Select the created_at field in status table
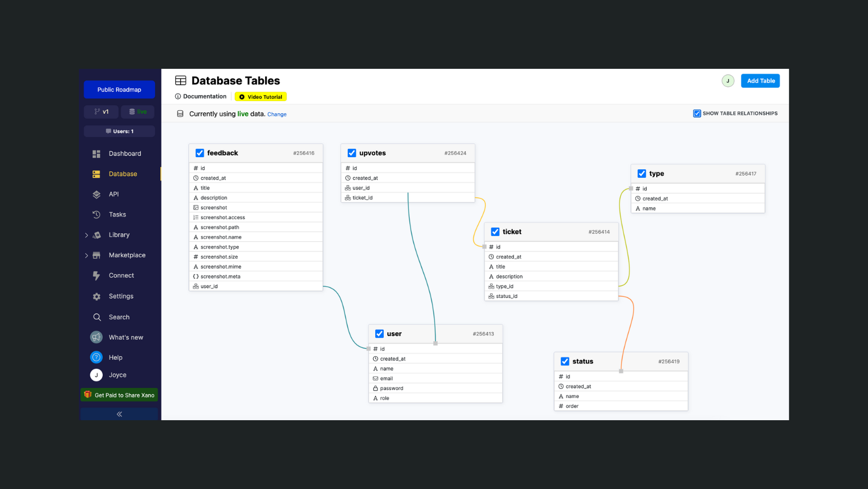The height and width of the screenshot is (489, 868). tap(621, 386)
